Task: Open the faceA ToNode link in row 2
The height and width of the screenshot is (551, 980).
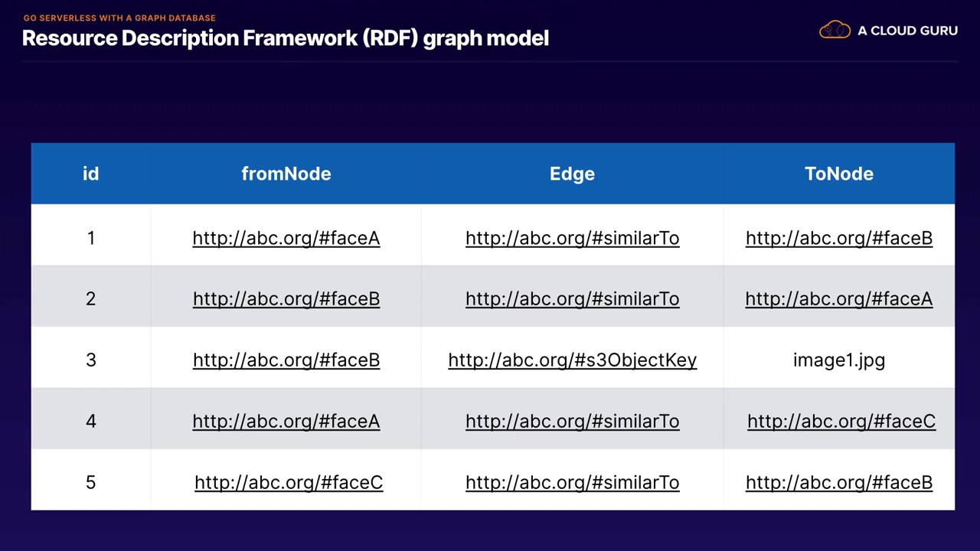Action: click(x=838, y=299)
